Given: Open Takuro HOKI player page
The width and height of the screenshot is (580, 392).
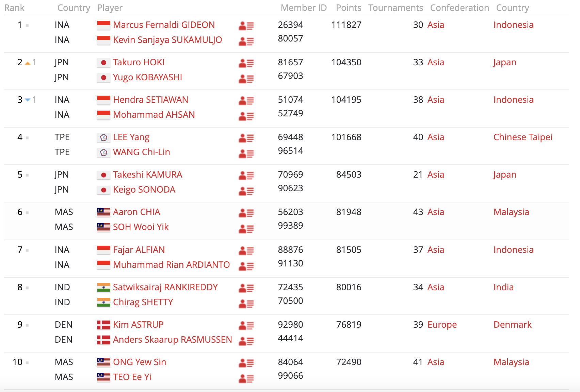Looking at the screenshot, I should tap(139, 62).
